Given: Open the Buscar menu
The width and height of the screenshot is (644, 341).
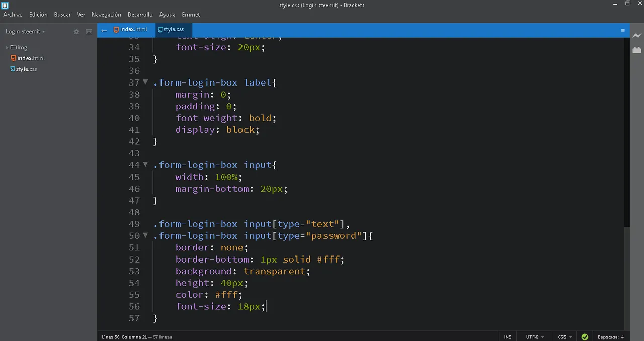Looking at the screenshot, I should click(x=62, y=15).
